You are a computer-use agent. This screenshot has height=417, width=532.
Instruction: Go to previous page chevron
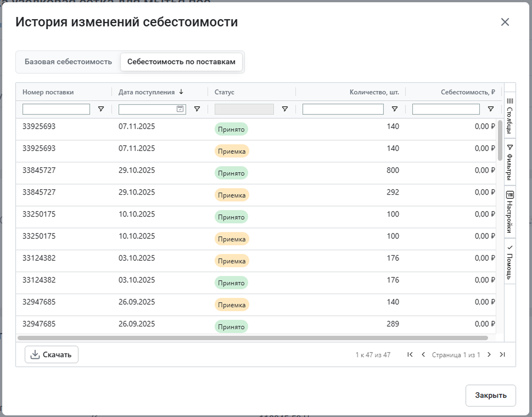pyautogui.click(x=423, y=354)
